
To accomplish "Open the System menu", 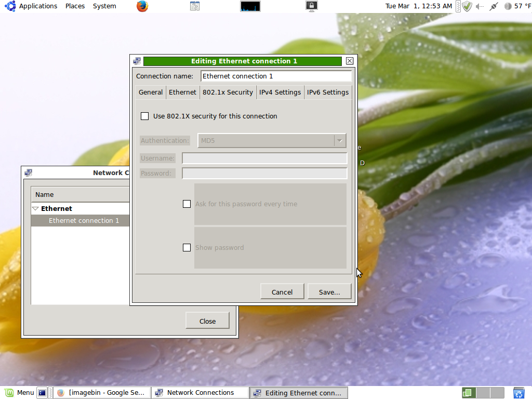I will (x=104, y=6).
